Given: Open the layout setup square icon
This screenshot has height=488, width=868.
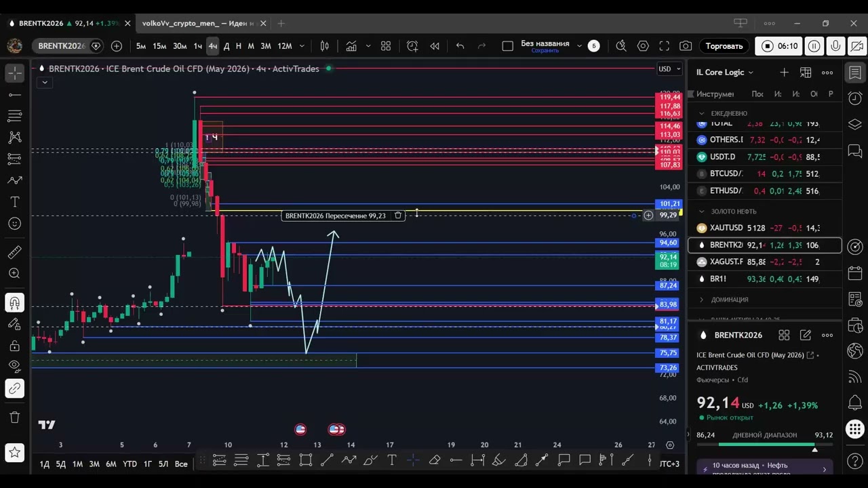Looking at the screenshot, I should 507,46.
